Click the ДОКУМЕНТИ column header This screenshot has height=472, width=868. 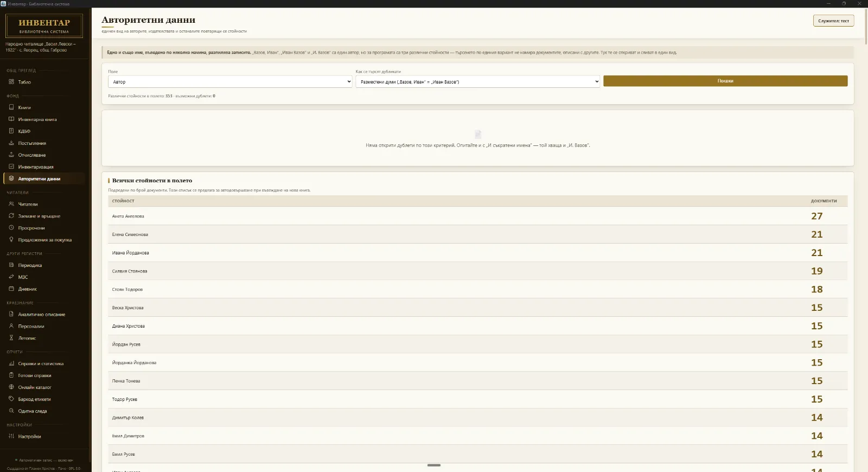(824, 201)
